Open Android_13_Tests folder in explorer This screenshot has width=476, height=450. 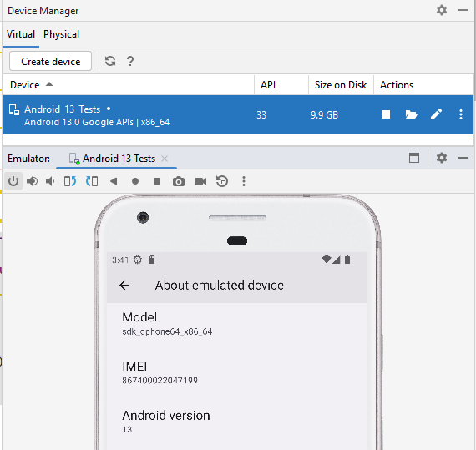pos(411,114)
